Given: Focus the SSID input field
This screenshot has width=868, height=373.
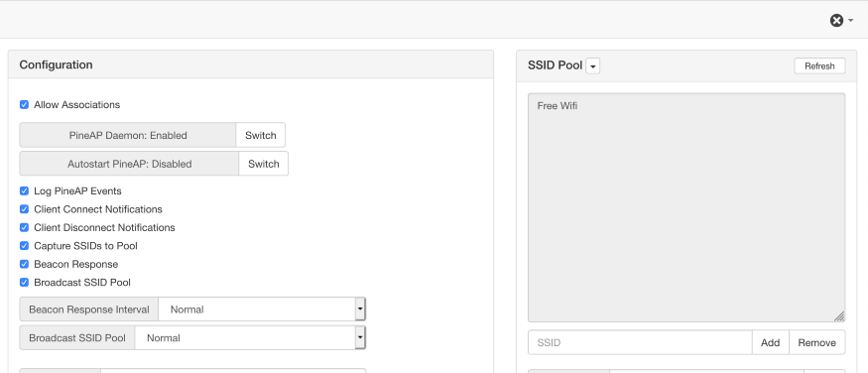Looking at the screenshot, I should (640, 342).
